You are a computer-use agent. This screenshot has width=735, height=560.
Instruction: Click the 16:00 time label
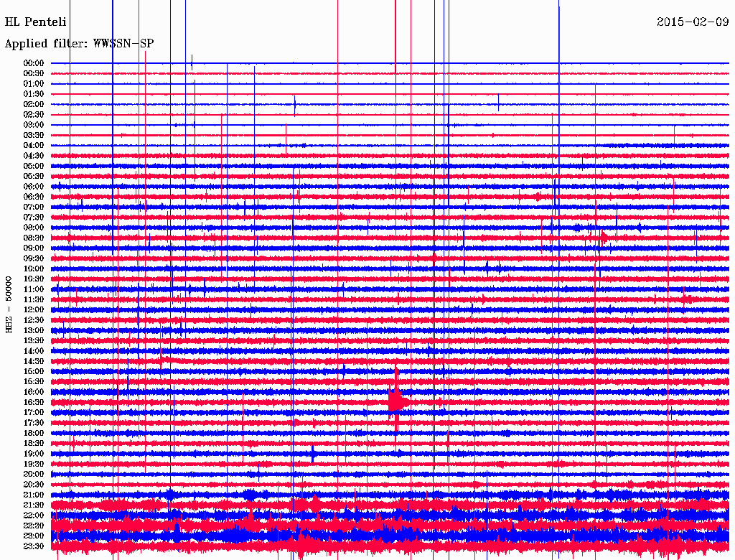pos(33,392)
